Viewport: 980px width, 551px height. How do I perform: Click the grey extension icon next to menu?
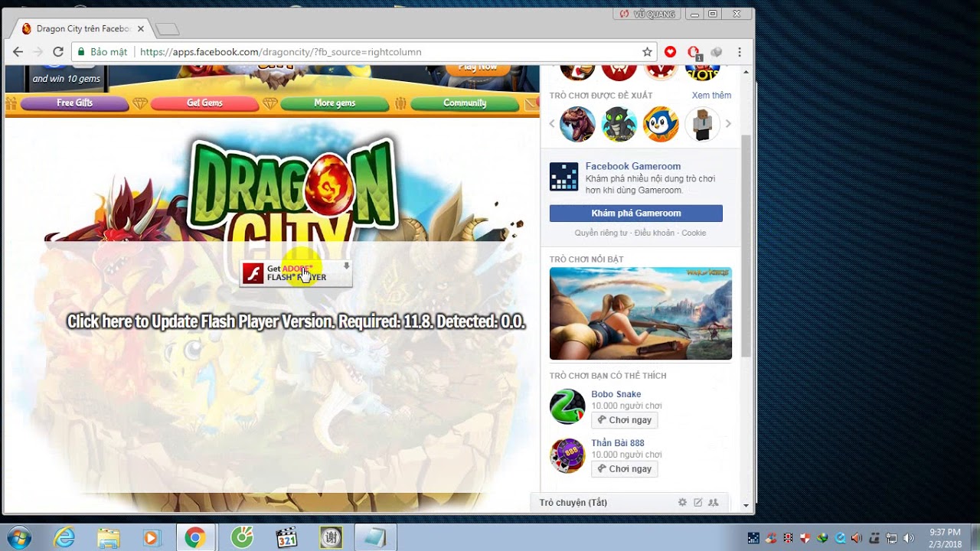coord(717,52)
